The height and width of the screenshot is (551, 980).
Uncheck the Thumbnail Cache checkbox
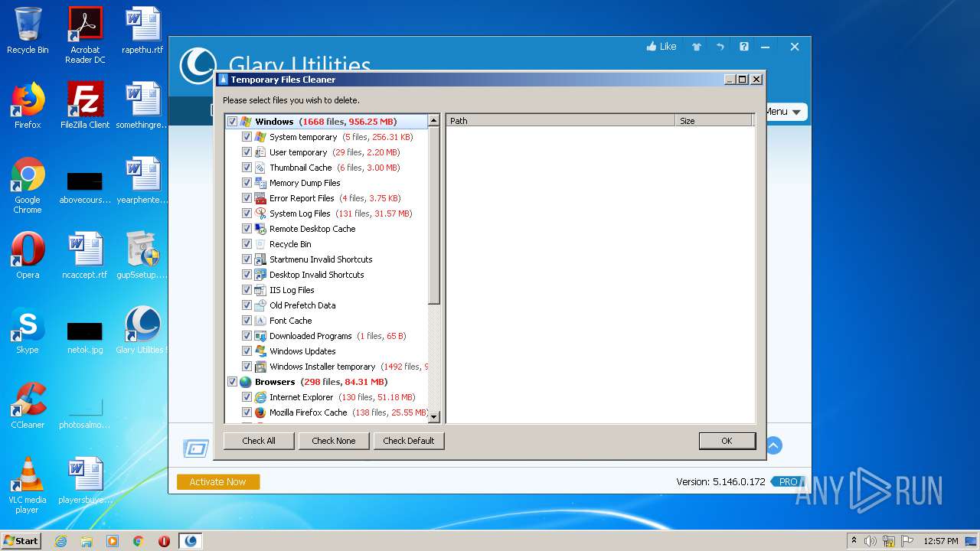click(x=247, y=168)
